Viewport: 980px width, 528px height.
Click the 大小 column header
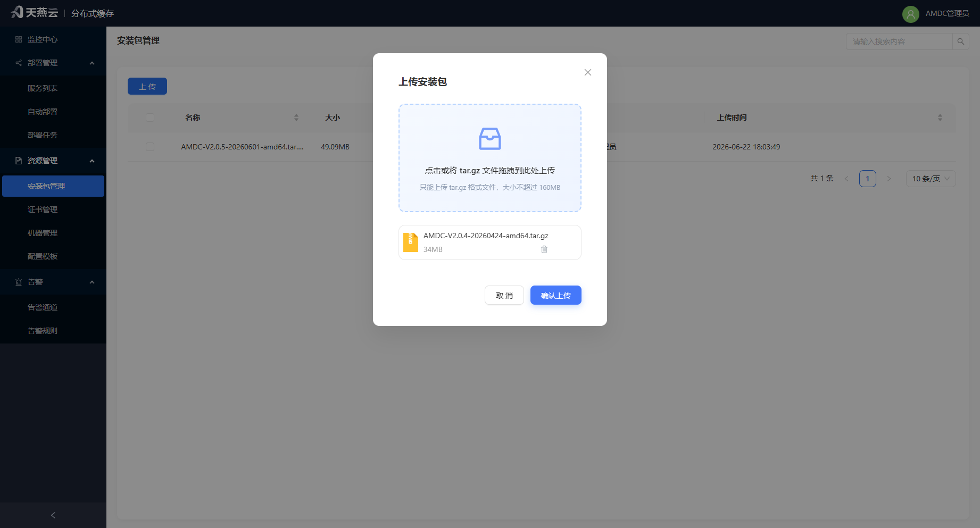pyautogui.click(x=333, y=118)
